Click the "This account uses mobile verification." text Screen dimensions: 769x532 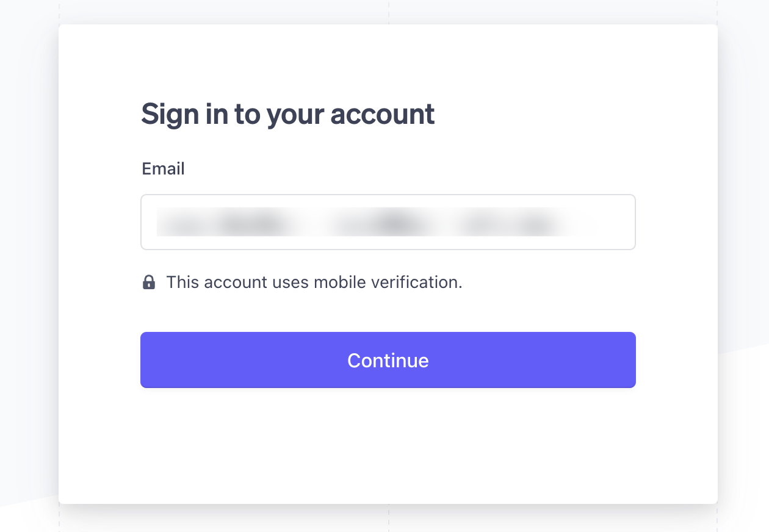point(314,282)
